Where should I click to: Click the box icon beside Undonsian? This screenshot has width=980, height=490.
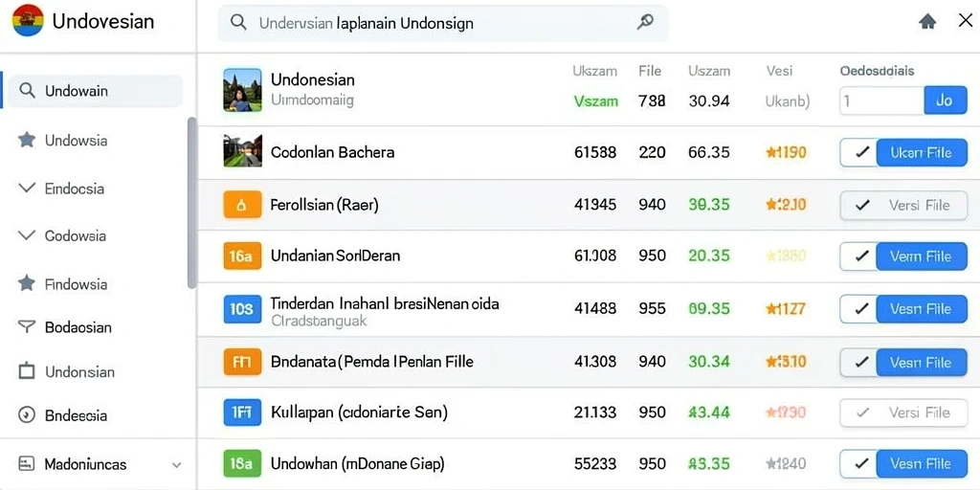tap(27, 371)
